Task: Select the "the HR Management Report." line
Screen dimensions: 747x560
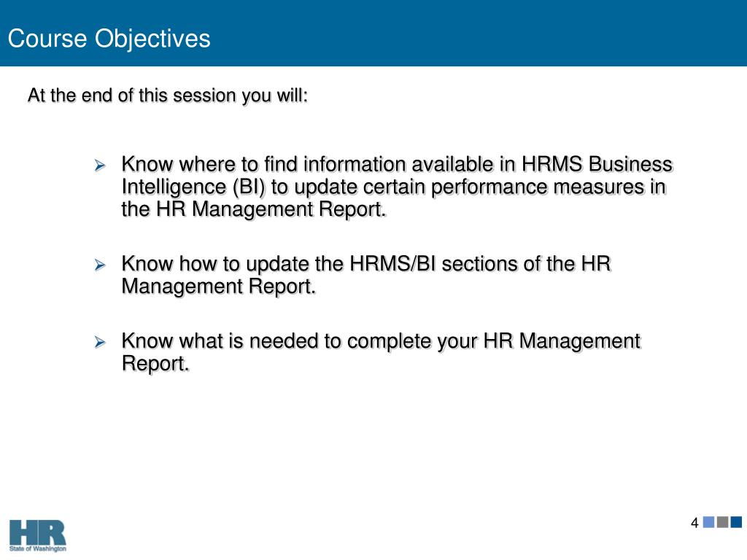Action: point(253,209)
